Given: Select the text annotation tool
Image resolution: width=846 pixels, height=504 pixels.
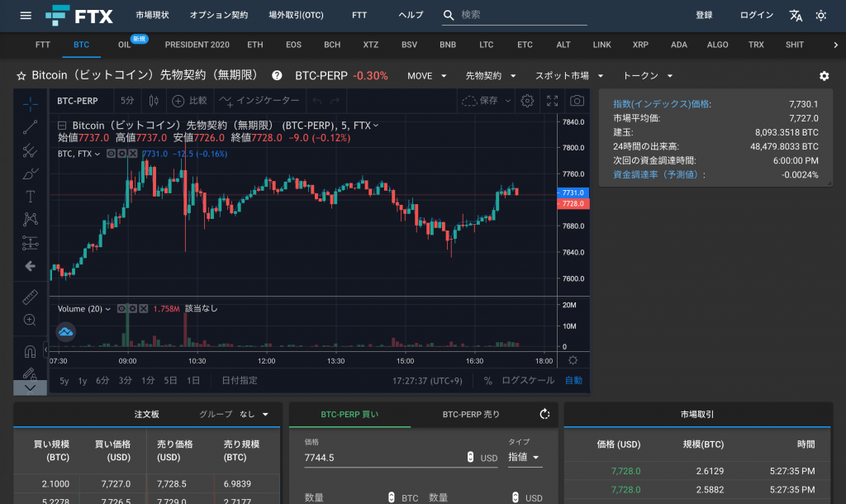Looking at the screenshot, I should click(31, 197).
